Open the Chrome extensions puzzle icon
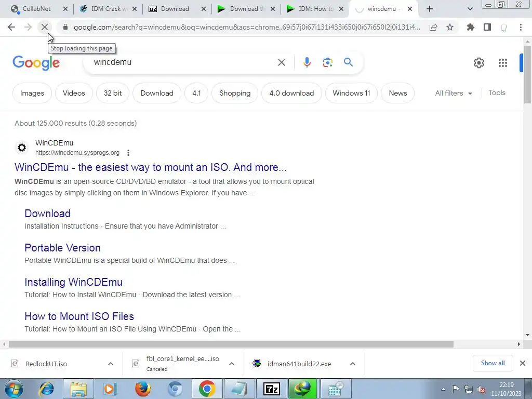532x399 pixels. 471,27
